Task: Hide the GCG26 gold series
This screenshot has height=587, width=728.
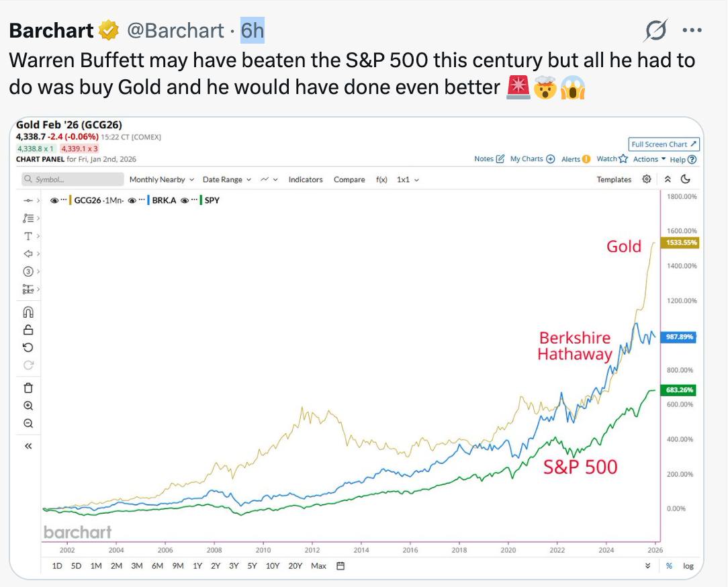Action: click(54, 200)
